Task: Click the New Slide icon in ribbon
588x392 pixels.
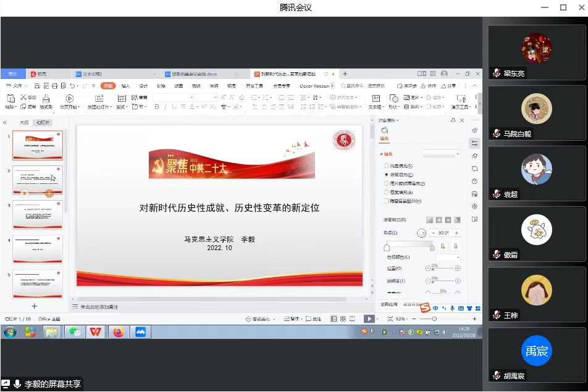Action: pyautogui.click(x=99, y=98)
